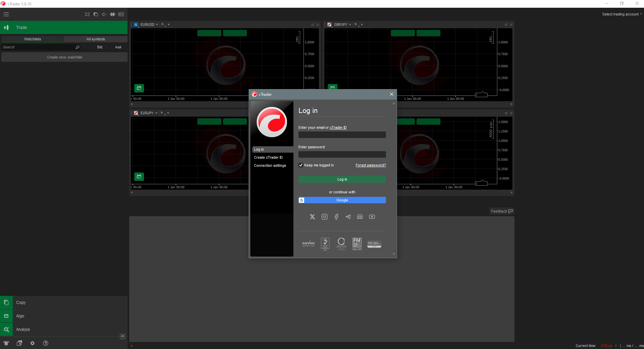Select Log in in the dialog sidebar
644x349 pixels.
[273, 149]
